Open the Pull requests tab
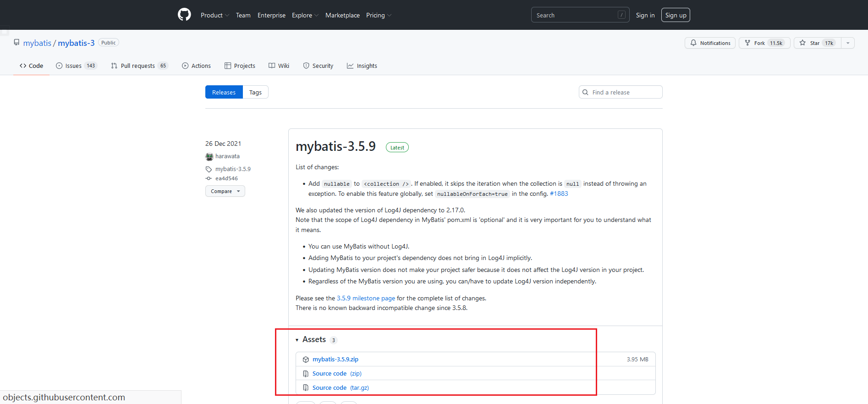This screenshot has height=404, width=868. (139, 66)
